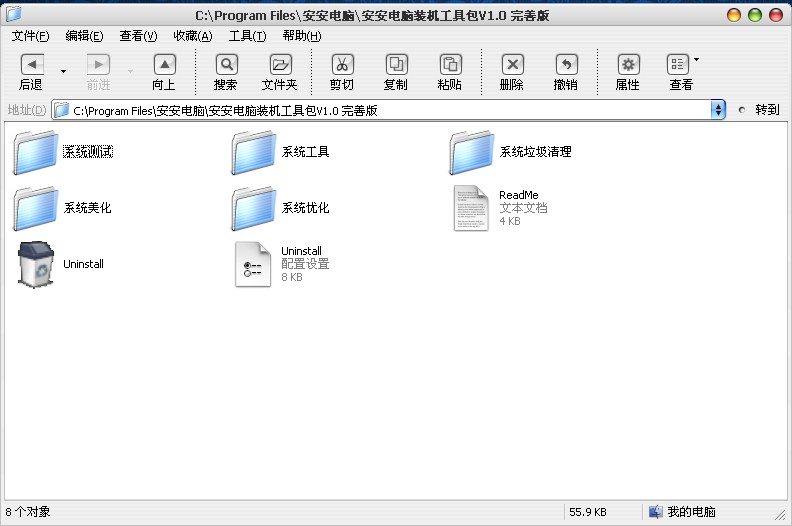
Task: Click the 转到 go button
Action: [x=759, y=110]
